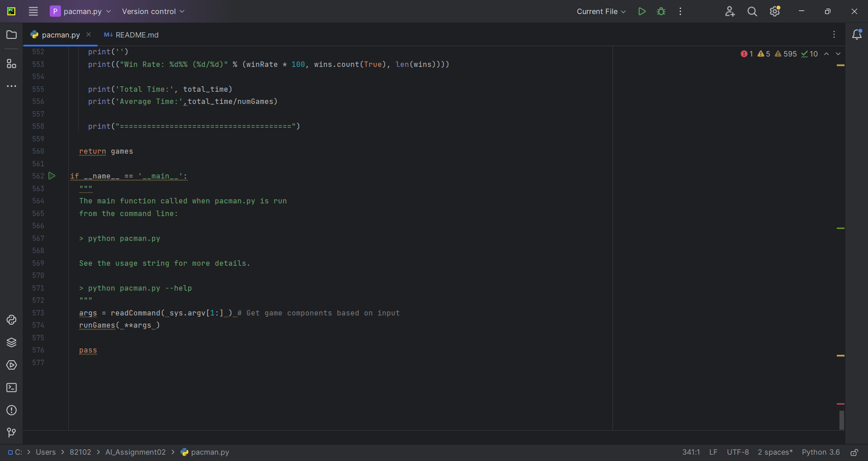
Task: Open Notifications with the bell icon
Action: [857, 34]
